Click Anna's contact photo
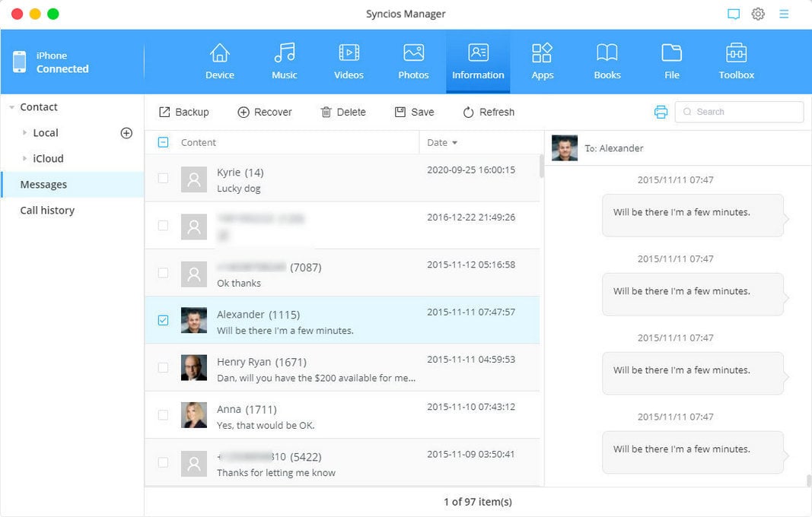 pos(194,415)
